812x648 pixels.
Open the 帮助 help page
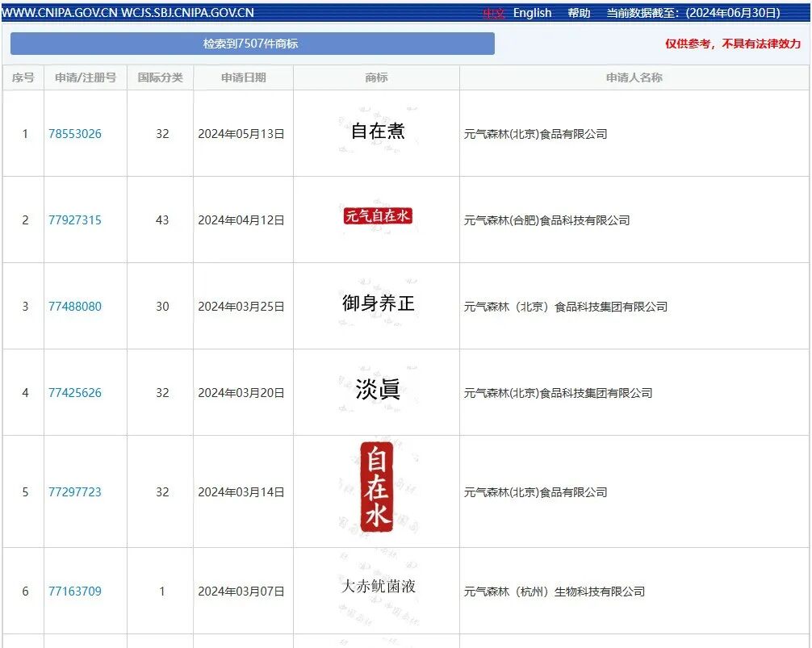pos(578,13)
